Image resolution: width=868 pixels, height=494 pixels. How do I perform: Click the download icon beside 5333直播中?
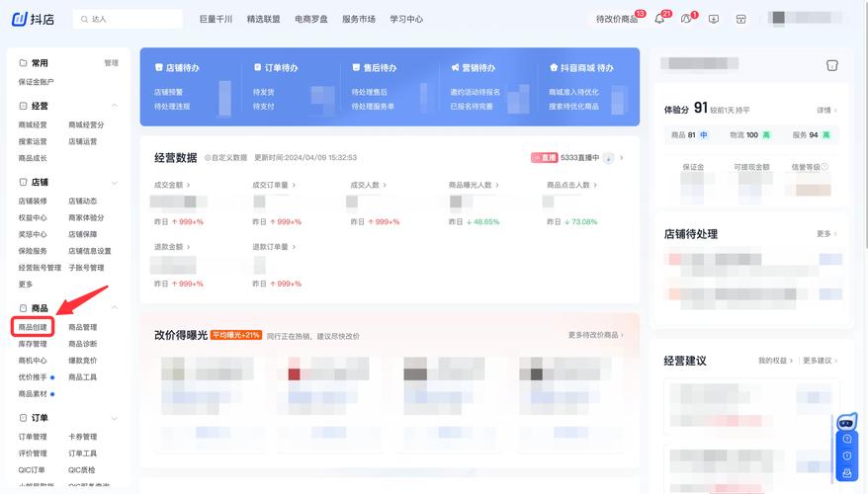click(x=609, y=157)
